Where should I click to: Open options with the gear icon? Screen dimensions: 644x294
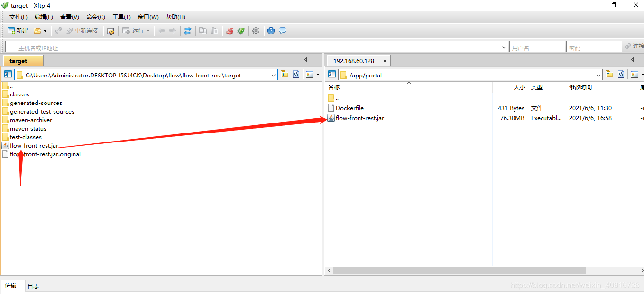click(x=256, y=31)
